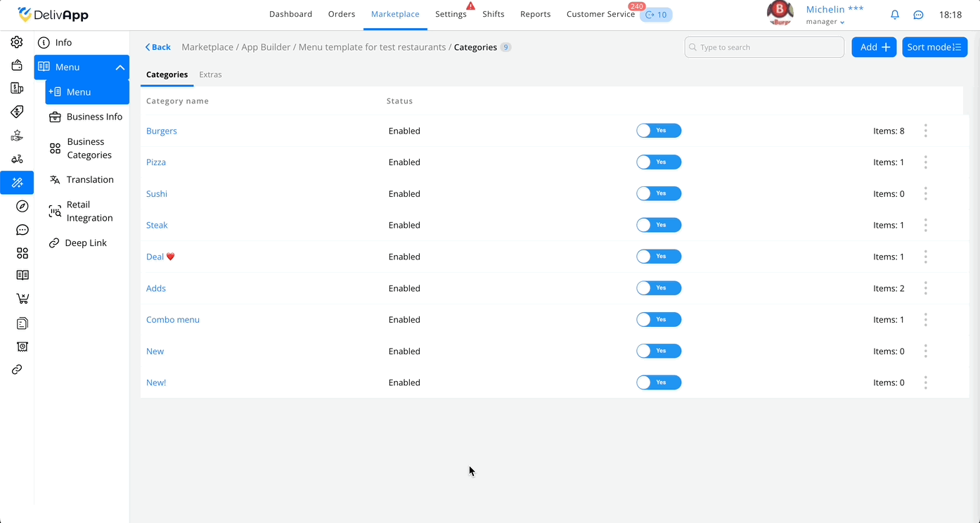Toggle the Pizza category status switch
This screenshot has width=980, height=523.
pyautogui.click(x=659, y=162)
